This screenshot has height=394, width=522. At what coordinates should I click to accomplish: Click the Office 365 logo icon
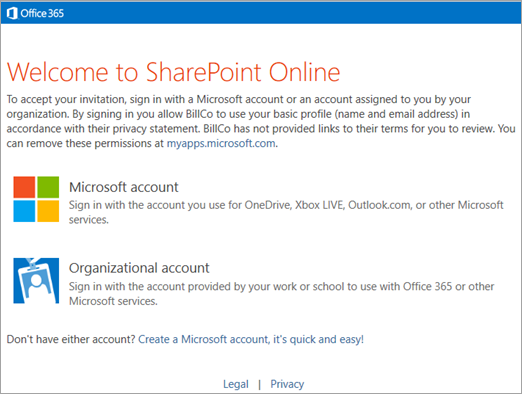pos(12,13)
